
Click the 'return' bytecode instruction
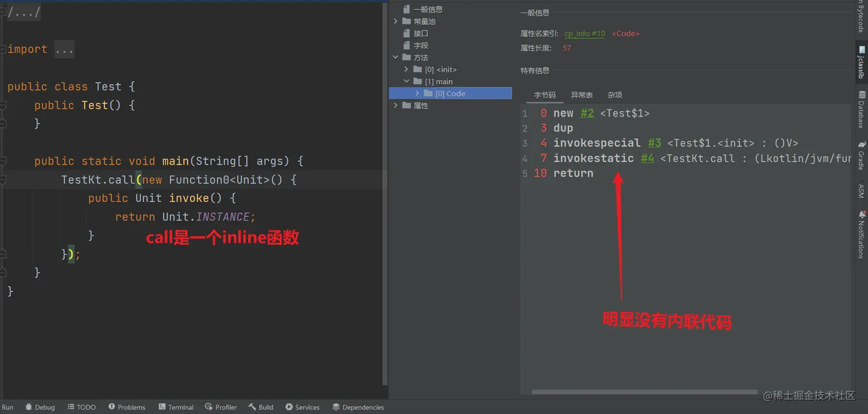click(573, 173)
